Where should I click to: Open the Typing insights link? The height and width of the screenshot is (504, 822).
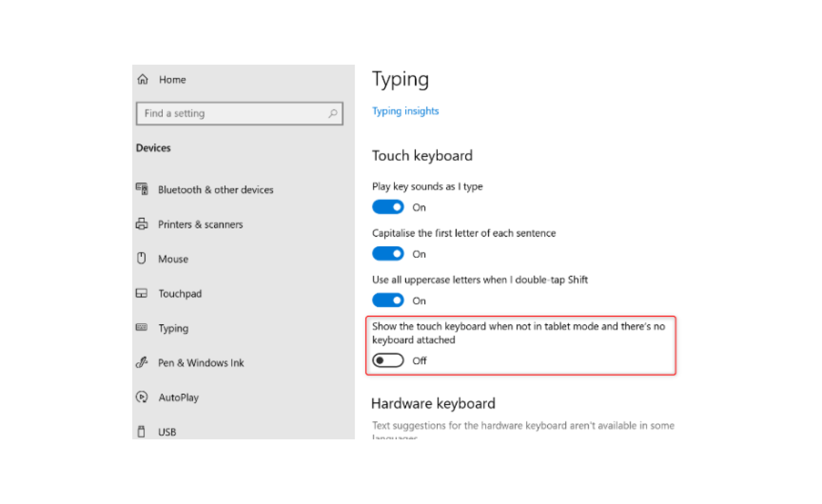tap(405, 111)
